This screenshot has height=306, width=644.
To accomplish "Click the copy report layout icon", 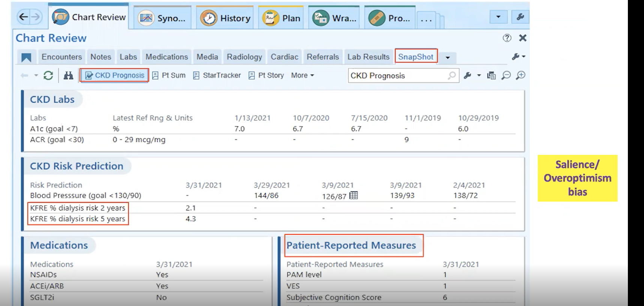I will click(491, 75).
